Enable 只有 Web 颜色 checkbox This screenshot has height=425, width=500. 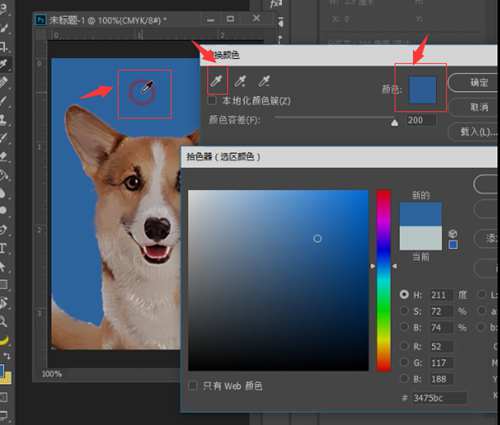[193, 386]
